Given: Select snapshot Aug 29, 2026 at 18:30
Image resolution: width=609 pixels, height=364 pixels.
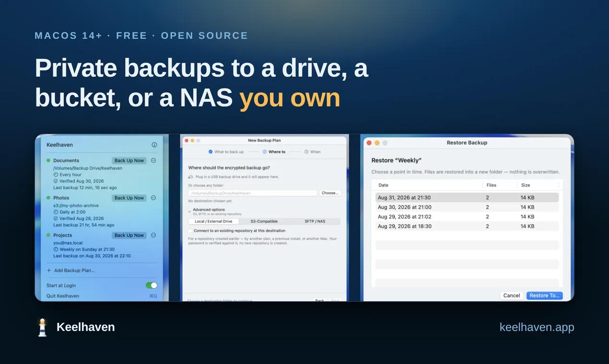Looking at the screenshot, I should click(x=467, y=226).
